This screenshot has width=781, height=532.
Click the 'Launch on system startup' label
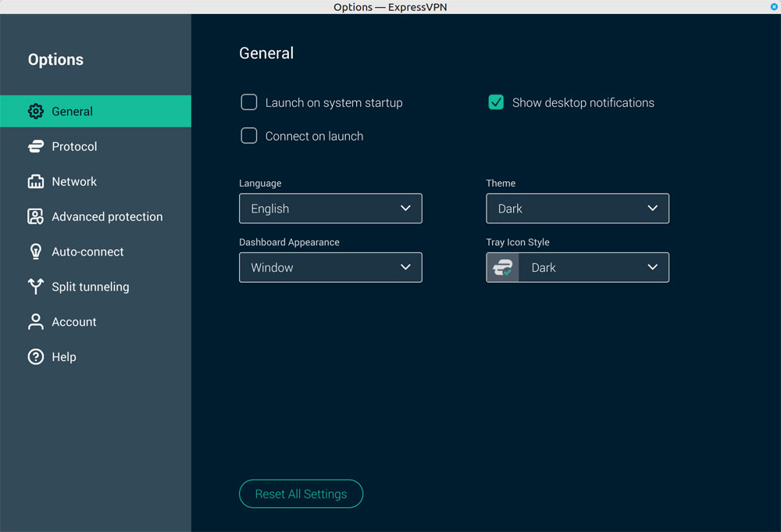[x=333, y=102]
